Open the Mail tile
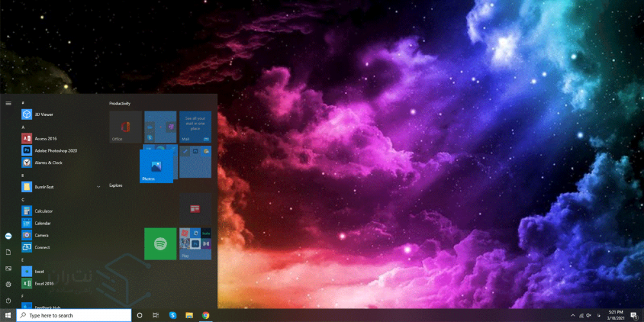Image resolution: width=644 pixels, height=322 pixels. [x=195, y=126]
